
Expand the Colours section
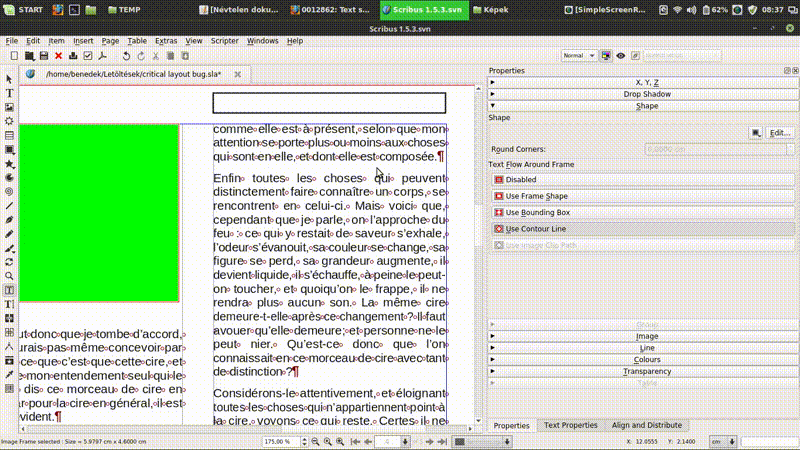pyautogui.click(x=646, y=359)
